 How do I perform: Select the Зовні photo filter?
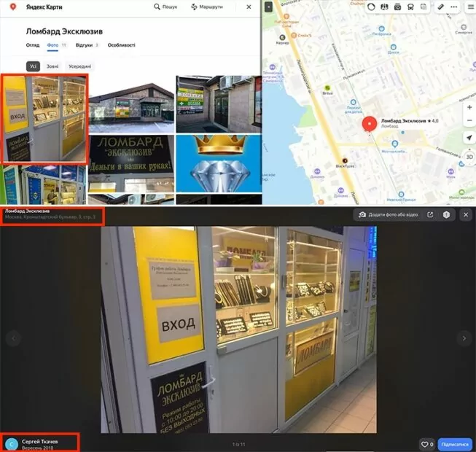tap(52, 66)
